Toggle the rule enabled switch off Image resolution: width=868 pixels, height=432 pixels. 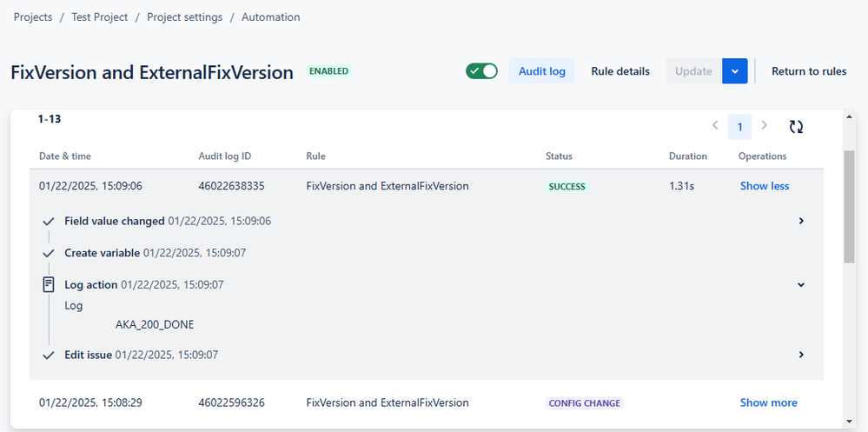click(x=481, y=71)
